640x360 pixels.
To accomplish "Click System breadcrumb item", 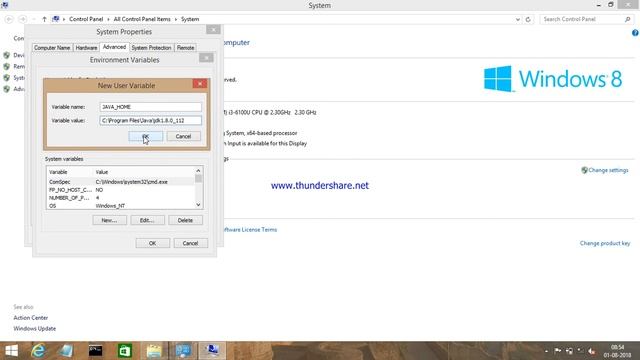I will [190, 19].
